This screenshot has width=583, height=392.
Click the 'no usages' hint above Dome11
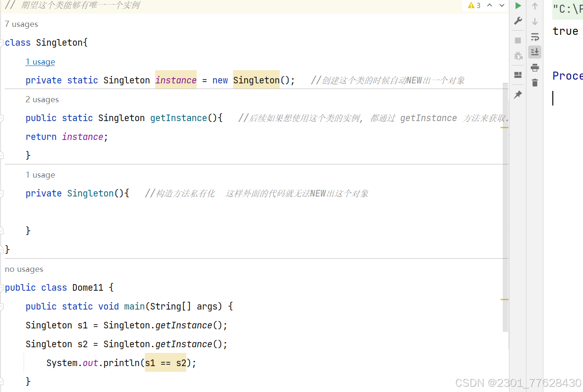point(24,269)
